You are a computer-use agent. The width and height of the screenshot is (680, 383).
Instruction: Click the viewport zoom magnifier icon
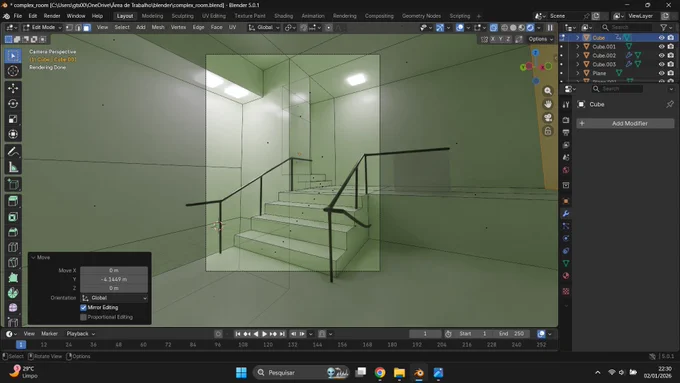[x=548, y=91]
